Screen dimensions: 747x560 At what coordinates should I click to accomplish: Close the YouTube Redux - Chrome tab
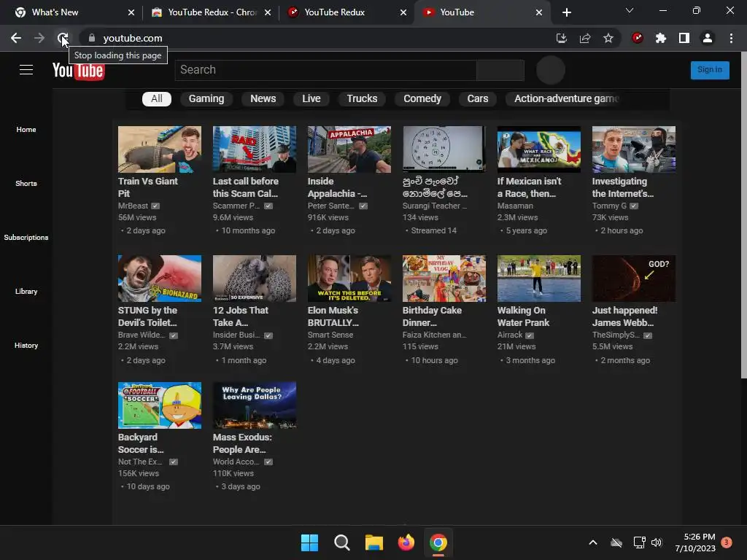click(x=268, y=12)
